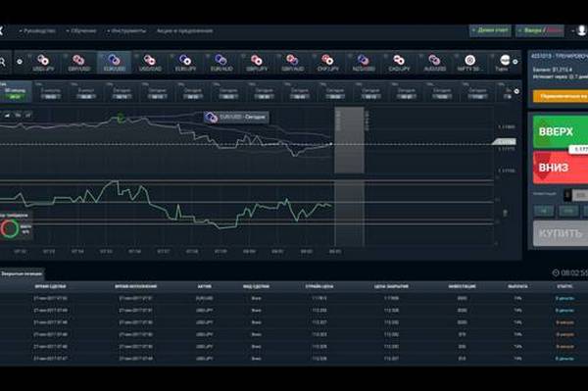Click the orange account switch button
Image resolution: width=588 pixels, height=391 pixels.
561,96
